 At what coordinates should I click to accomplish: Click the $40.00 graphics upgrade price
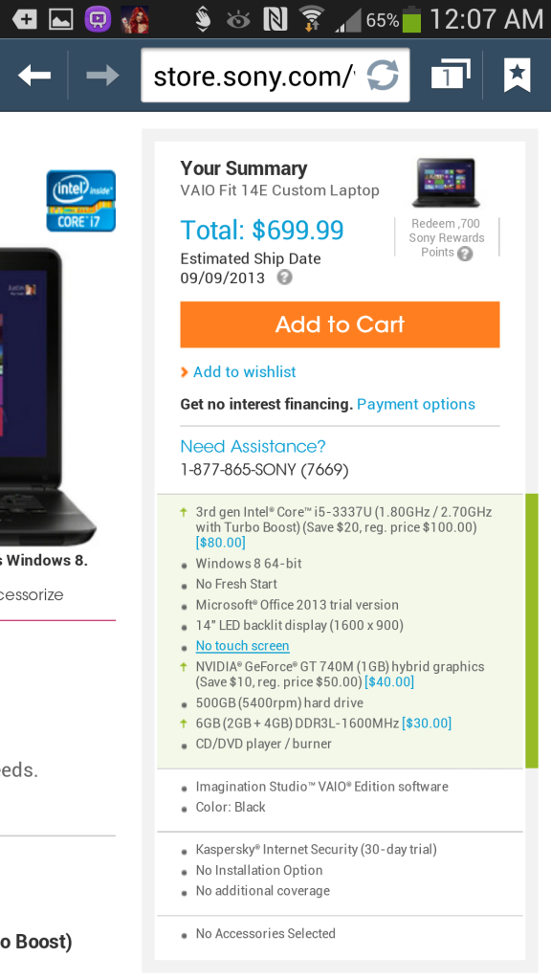pos(389,681)
